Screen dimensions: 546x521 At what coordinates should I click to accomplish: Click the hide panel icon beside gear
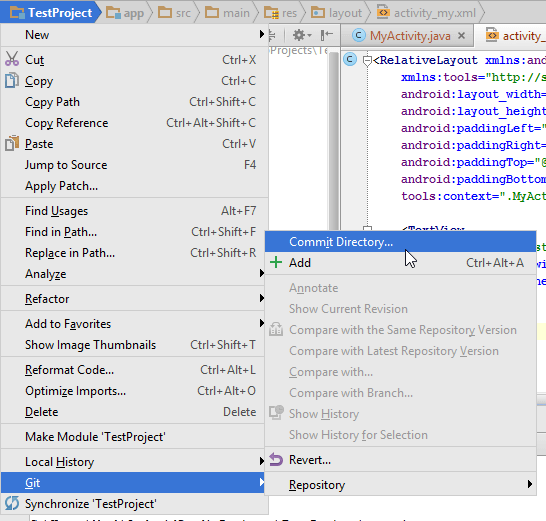(x=327, y=35)
